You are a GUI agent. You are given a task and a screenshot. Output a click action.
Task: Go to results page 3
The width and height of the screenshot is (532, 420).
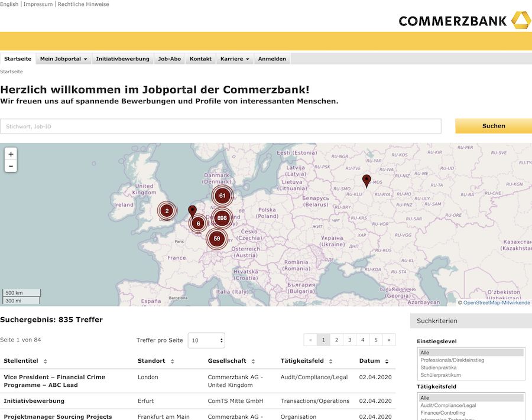tap(349, 340)
